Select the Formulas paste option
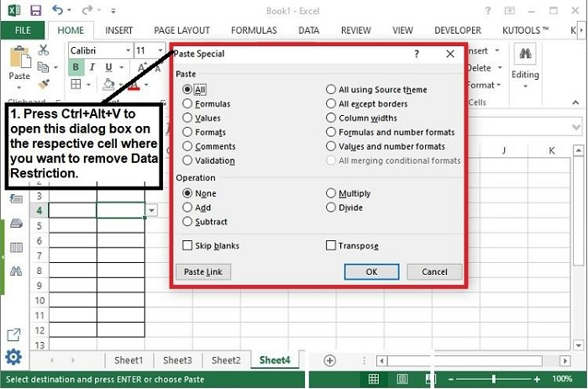This screenshot has height=389, width=588. (x=207, y=103)
